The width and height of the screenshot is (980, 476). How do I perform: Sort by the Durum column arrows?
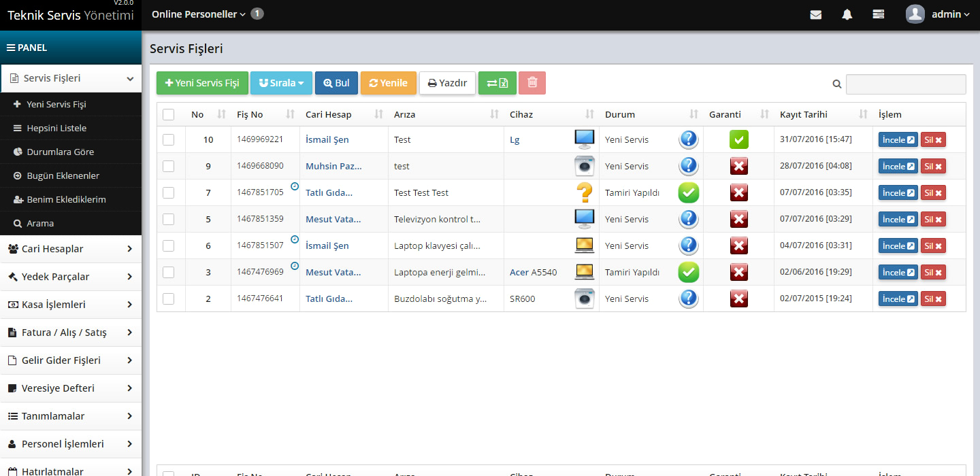tap(694, 114)
